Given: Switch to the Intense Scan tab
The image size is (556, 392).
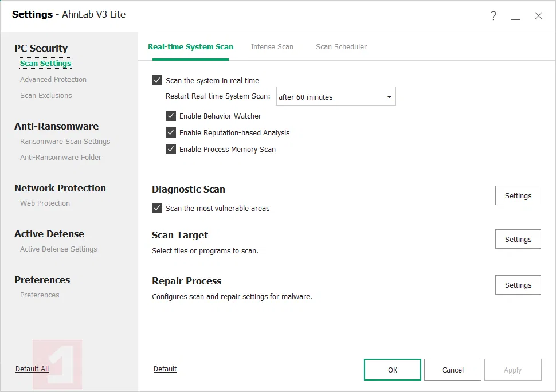Looking at the screenshot, I should [272, 47].
